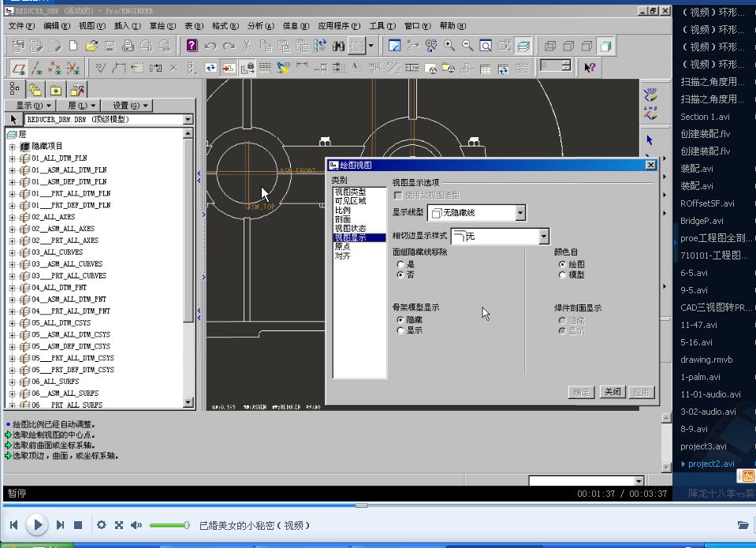Toggle the Layers stack toolbar icon
This screenshot has height=548, width=756.
pyautogui.click(x=523, y=46)
